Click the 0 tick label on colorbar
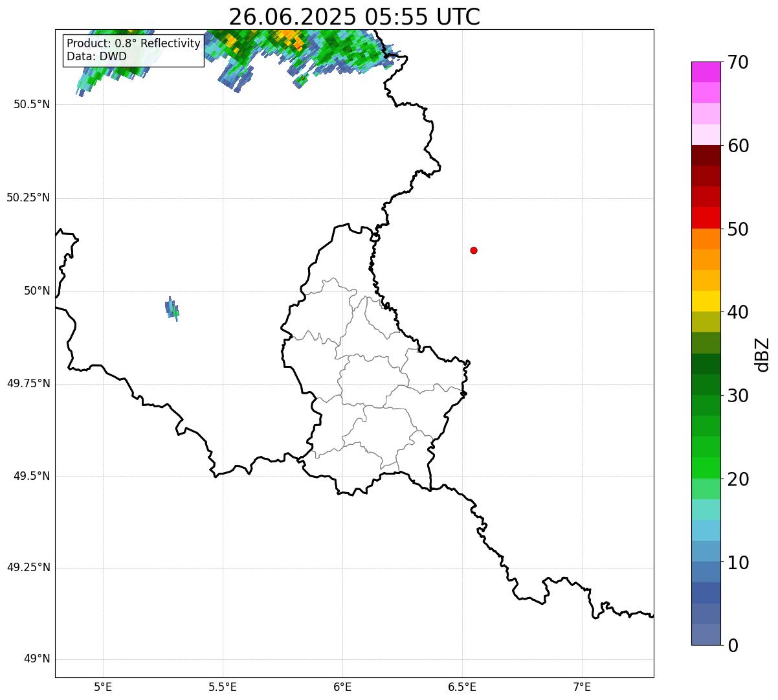The width and height of the screenshot is (778, 700). tap(732, 646)
